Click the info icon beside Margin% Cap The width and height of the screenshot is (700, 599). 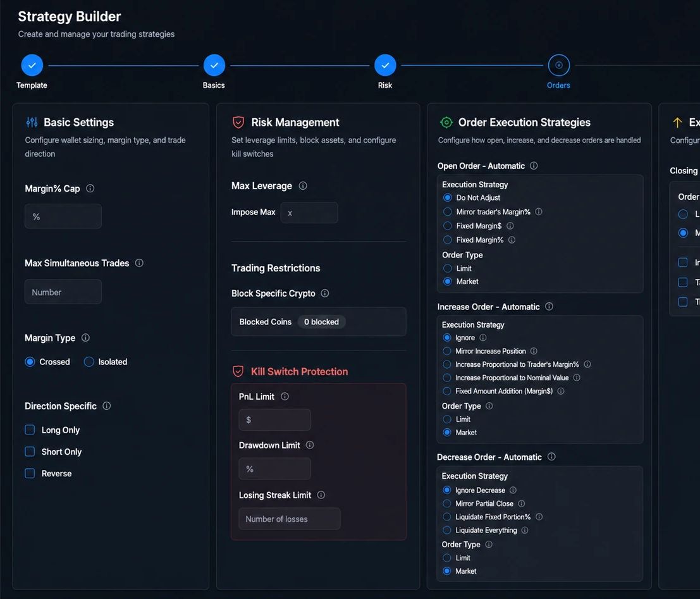tap(90, 188)
